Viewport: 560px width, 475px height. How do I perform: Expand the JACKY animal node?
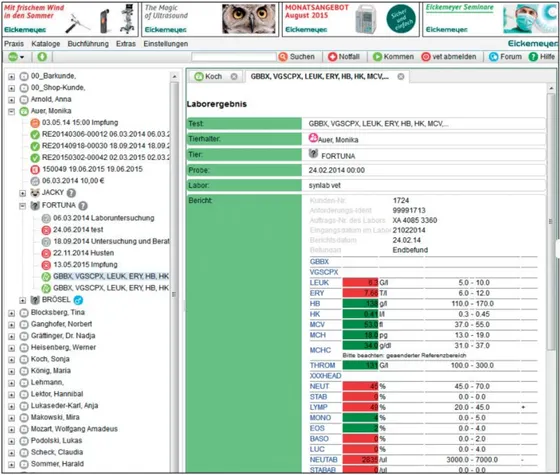pos(22,193)
